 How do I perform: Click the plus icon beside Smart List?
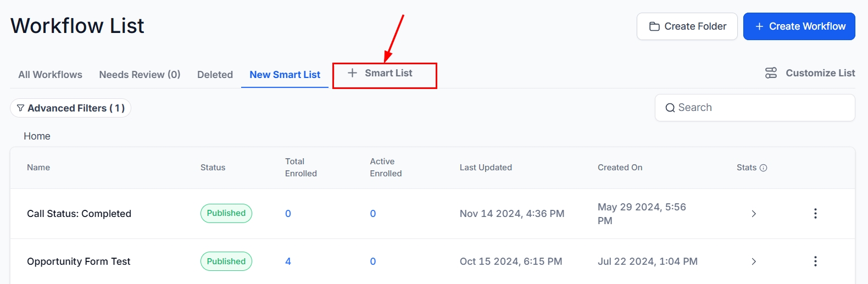pos(353,73)
